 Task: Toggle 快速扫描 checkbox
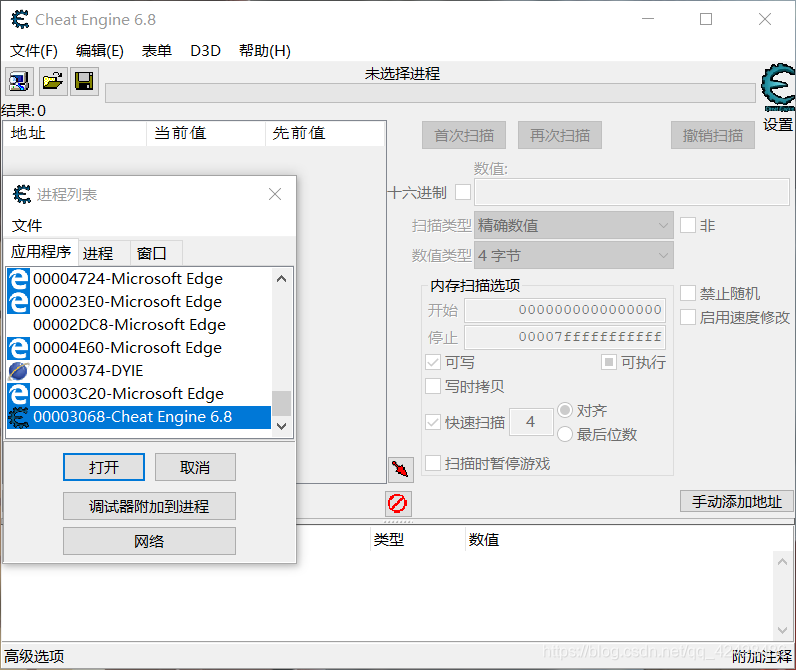433,422
